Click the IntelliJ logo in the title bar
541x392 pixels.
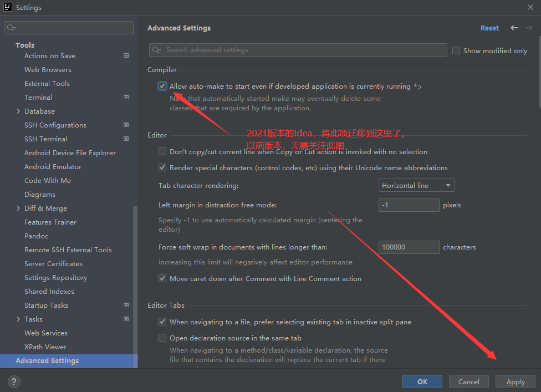pos(8,7)
